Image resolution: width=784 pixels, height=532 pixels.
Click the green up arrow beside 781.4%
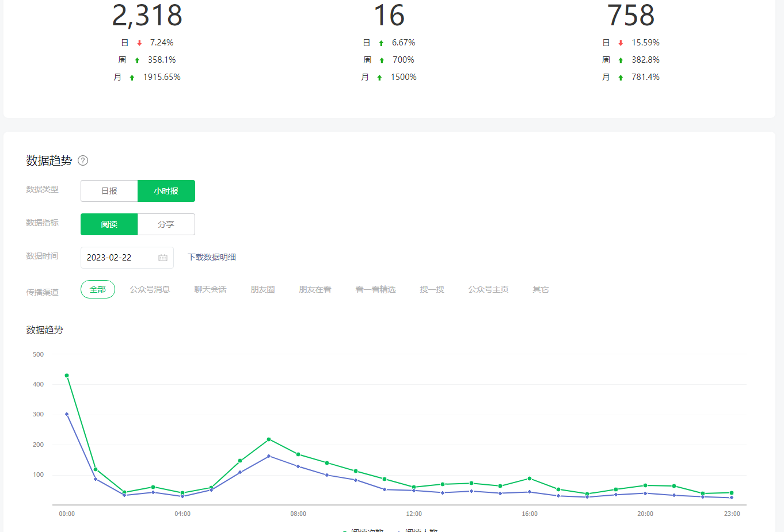(x=621, y=78)
